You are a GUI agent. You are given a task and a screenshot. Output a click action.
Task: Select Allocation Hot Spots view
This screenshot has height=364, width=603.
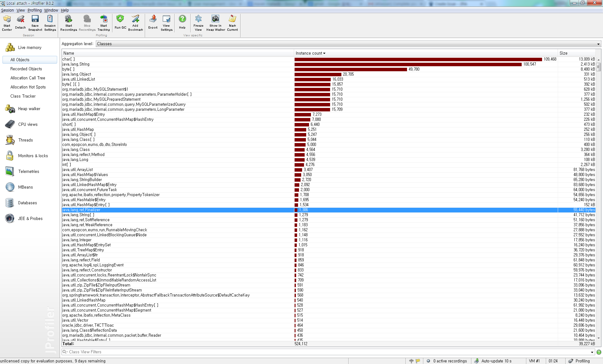click(28, 87)
